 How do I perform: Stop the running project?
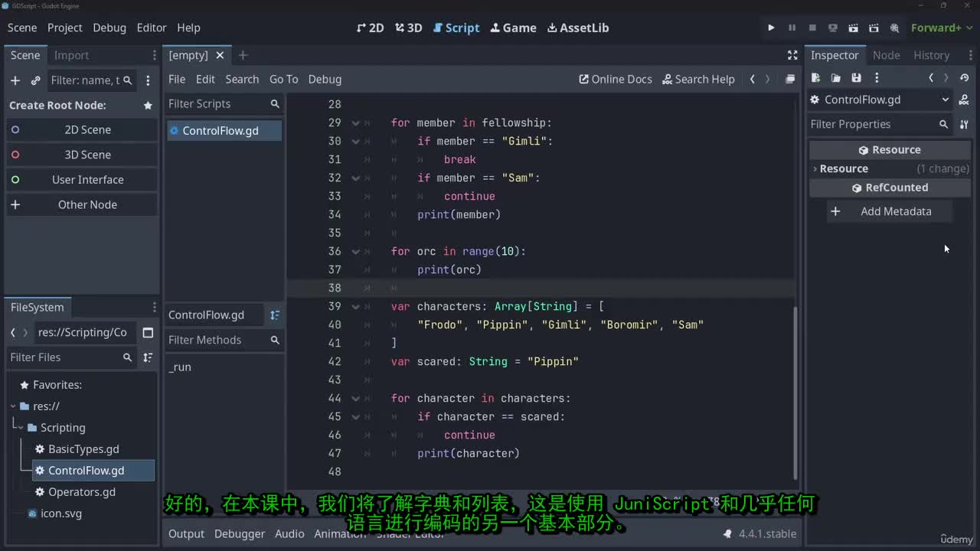[812, 28]
